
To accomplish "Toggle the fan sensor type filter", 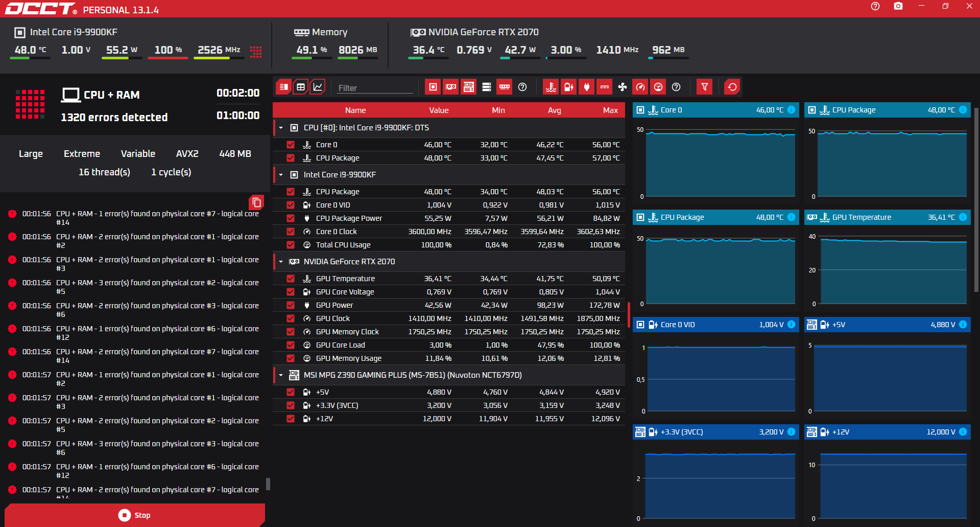I will coord(623,87).
